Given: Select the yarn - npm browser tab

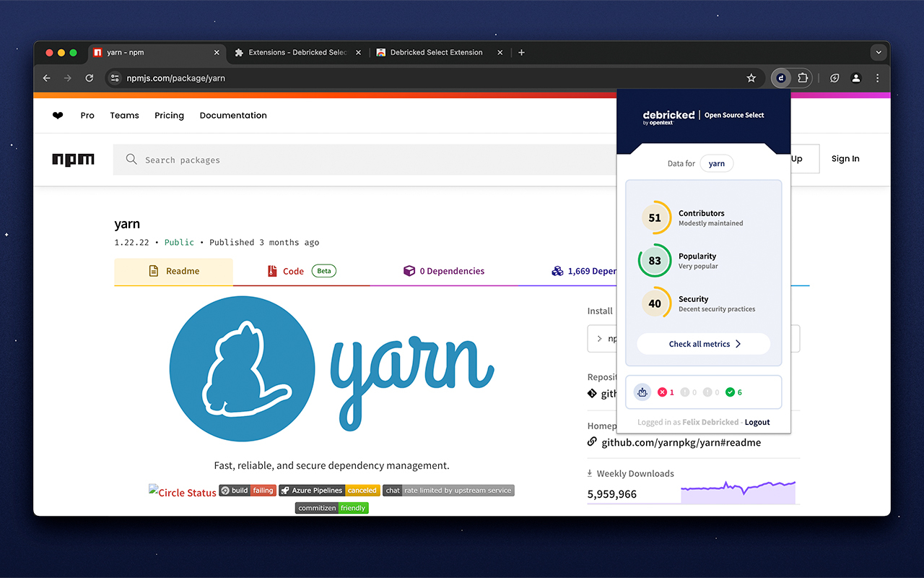Looking at the screenshot, I should tap(157, 53).
